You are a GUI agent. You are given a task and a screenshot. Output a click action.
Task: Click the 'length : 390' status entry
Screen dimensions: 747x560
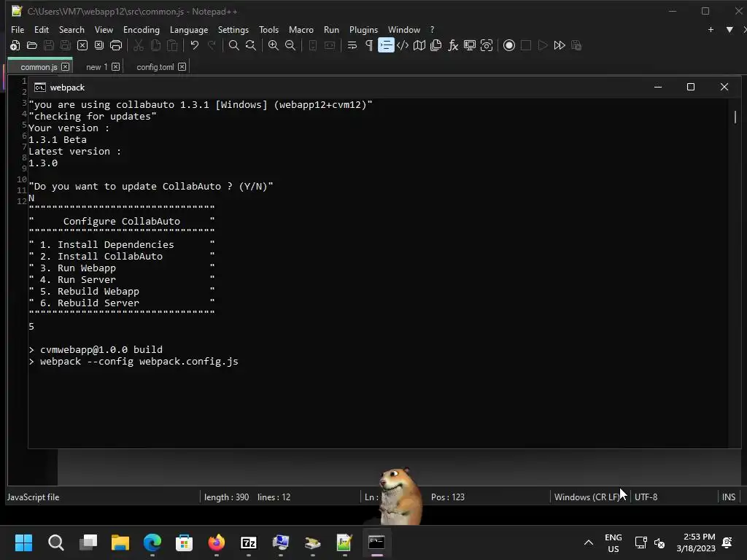click(227, 497)
